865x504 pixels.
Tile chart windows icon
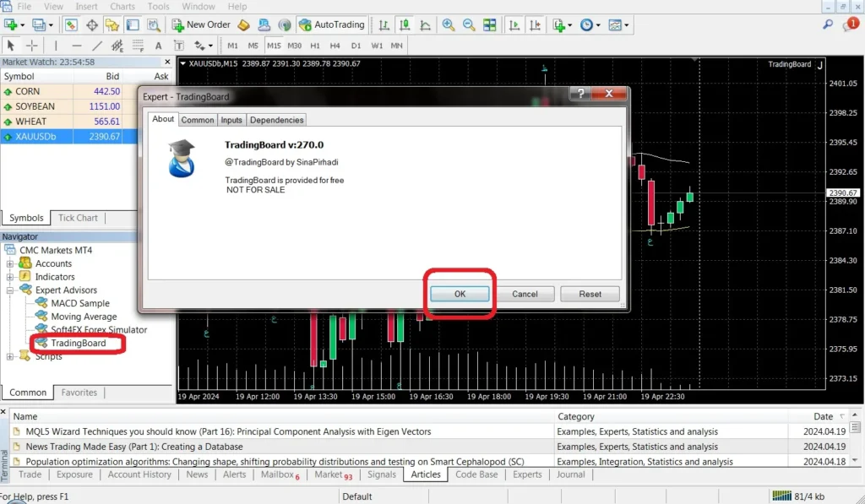click(489, 24)
